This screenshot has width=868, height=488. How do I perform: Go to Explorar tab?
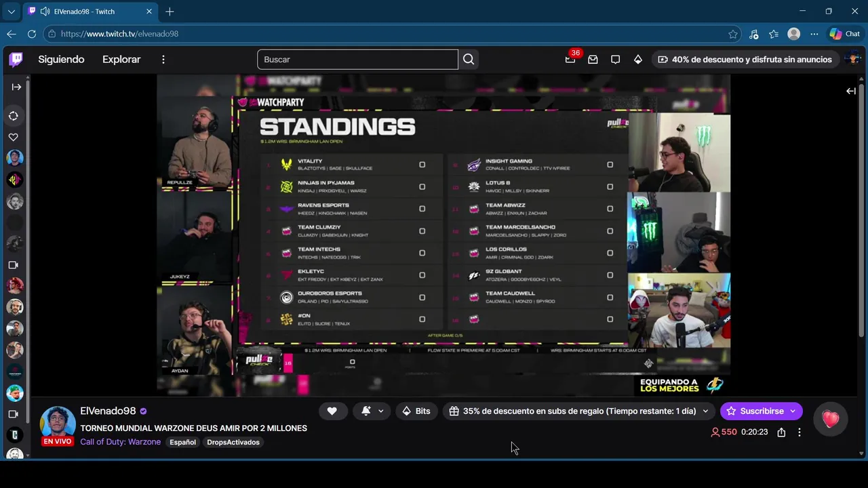pos(121,60)
